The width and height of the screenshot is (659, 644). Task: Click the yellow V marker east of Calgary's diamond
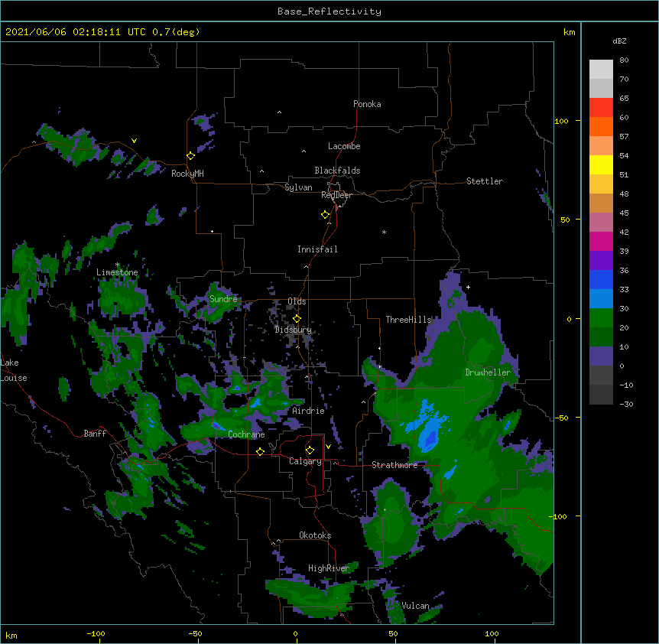pos(328,447)
